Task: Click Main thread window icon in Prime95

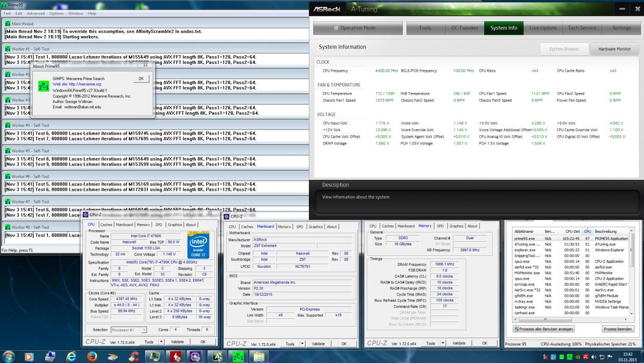Action: click(7, 23)
